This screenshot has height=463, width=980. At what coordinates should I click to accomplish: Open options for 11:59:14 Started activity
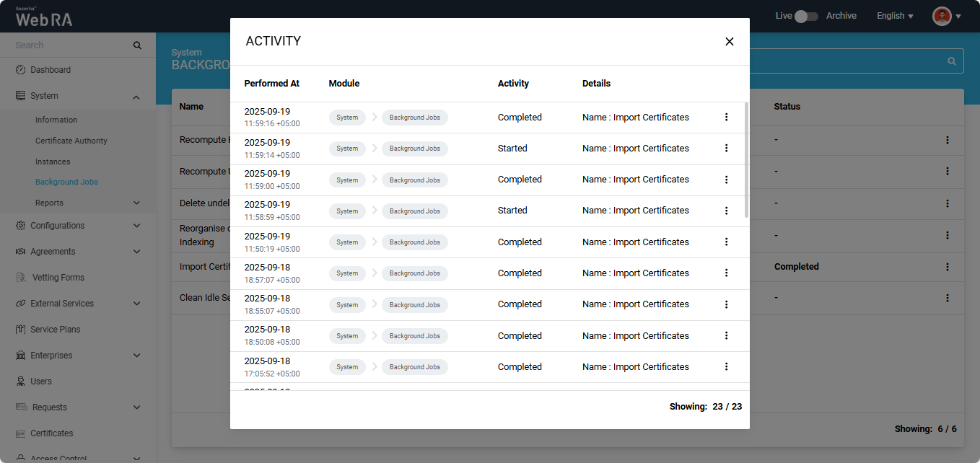[x=726, y=149]
